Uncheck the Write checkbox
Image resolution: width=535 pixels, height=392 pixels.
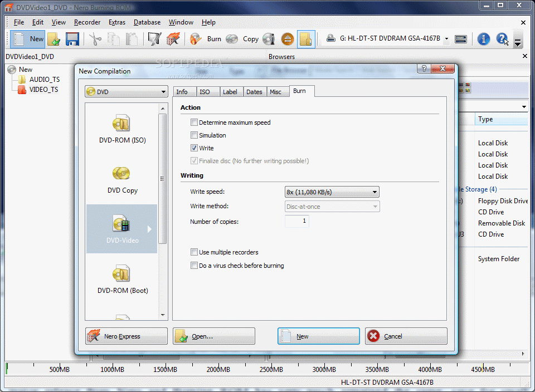coord(194,148)
